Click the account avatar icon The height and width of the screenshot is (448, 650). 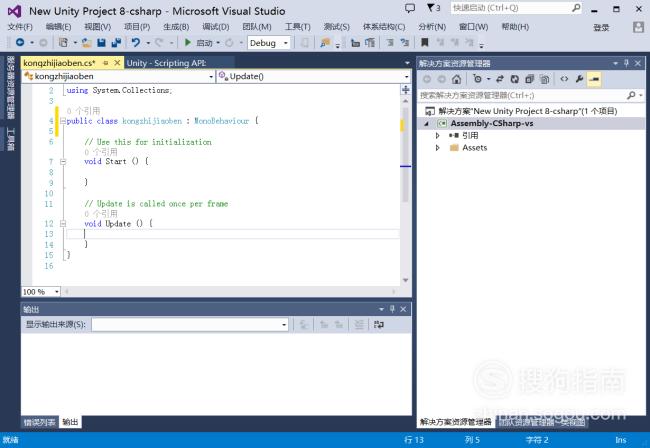(638, 27)
